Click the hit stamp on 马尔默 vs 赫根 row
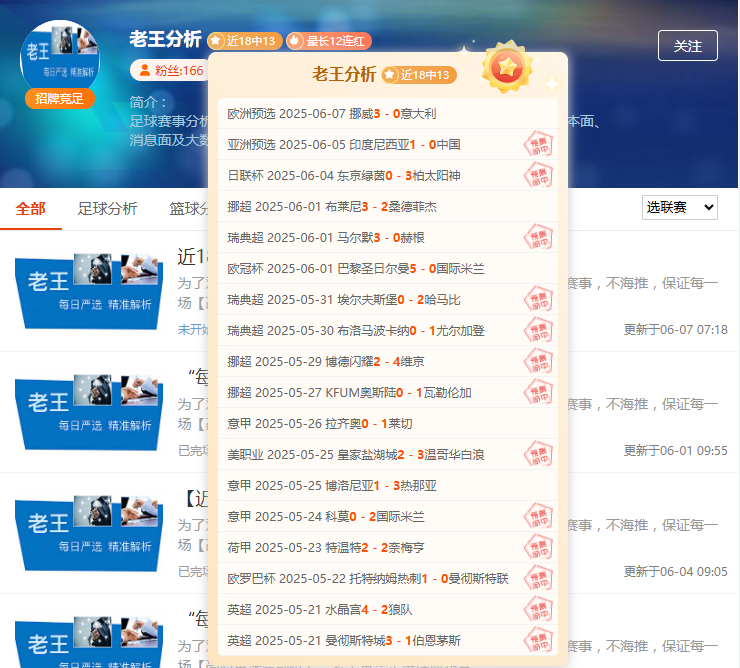 coord(538,237)
